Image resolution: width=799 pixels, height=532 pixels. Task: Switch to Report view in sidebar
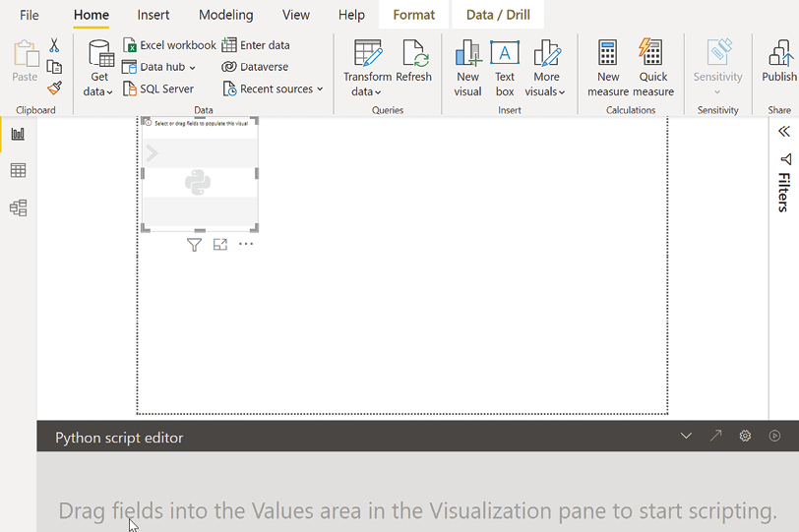[x=18, y=134]
